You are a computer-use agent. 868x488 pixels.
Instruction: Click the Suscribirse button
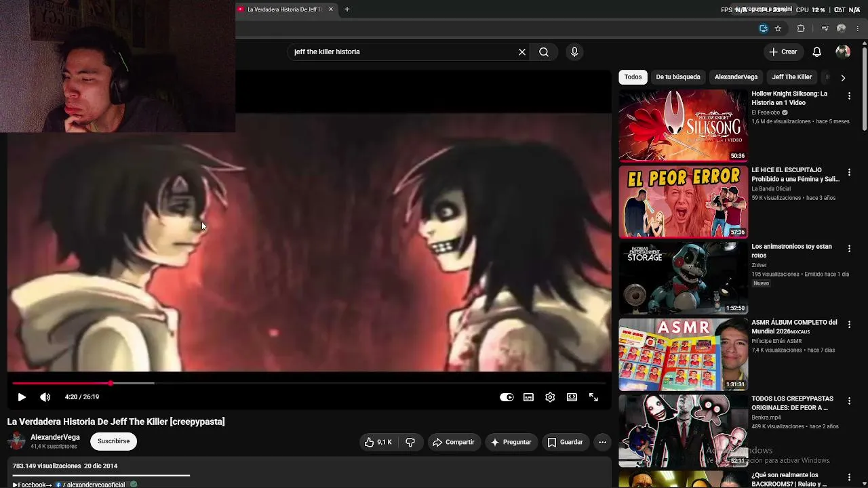point(114,441)
